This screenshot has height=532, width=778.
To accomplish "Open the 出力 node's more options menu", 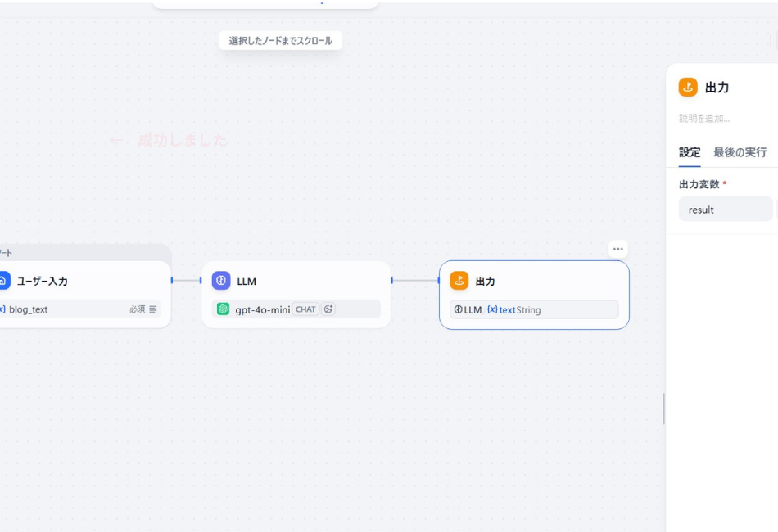I will 618,248.
